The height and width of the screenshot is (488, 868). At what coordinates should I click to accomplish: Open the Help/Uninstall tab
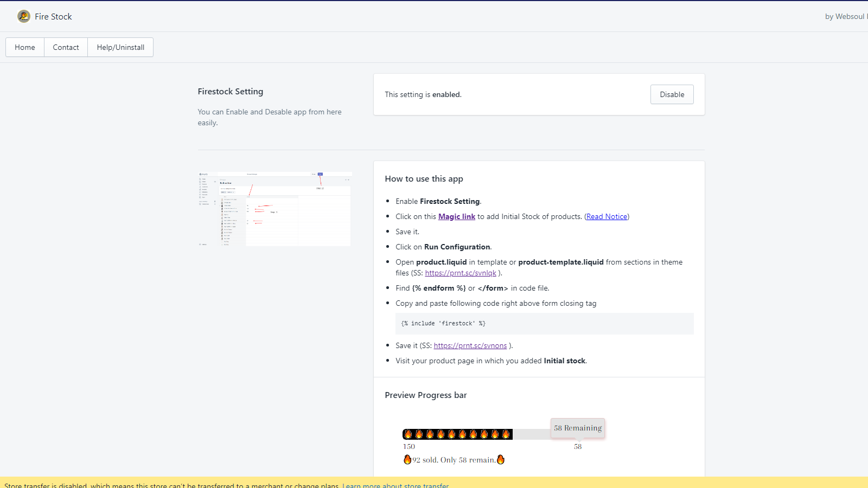[120, 47]
